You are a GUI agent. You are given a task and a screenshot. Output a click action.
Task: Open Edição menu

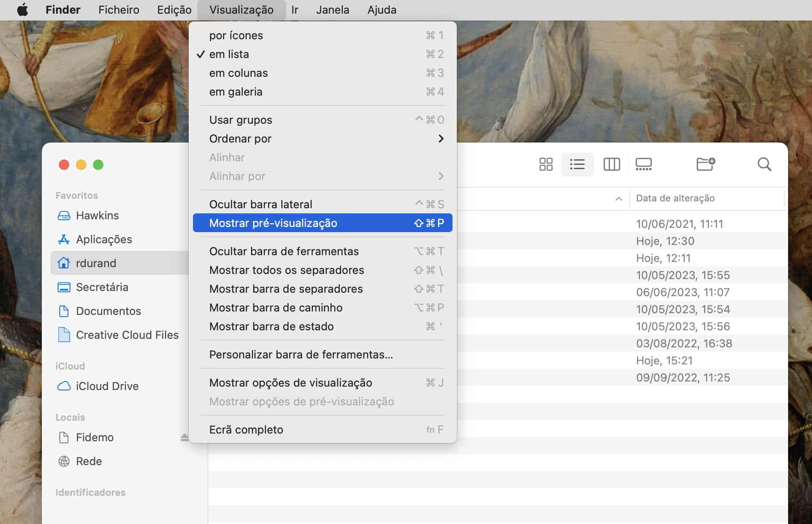174,9
